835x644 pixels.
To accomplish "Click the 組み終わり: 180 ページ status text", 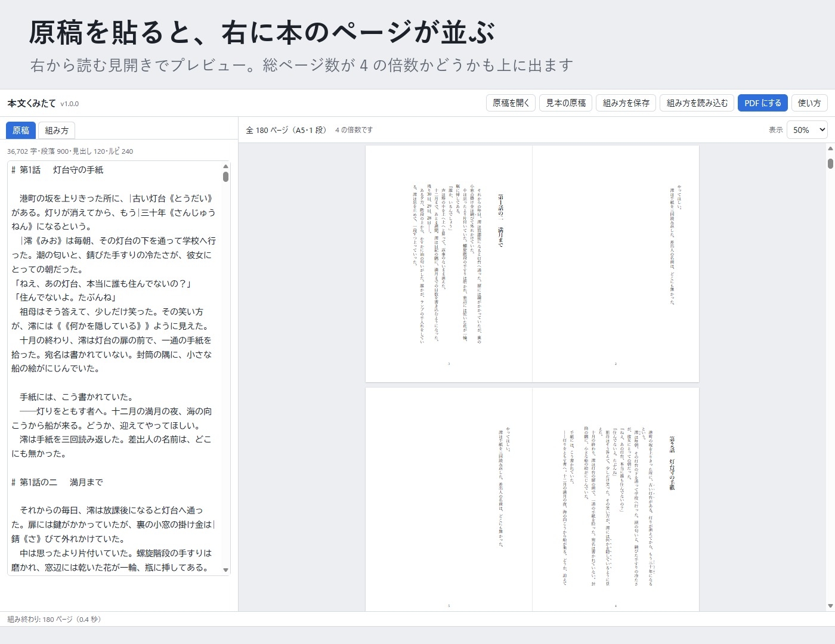I will [54, 620].
